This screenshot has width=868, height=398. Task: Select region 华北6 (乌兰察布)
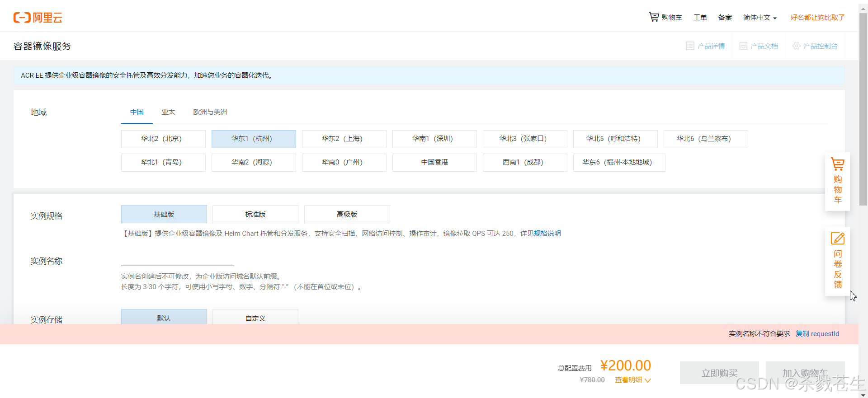point(706,139)
